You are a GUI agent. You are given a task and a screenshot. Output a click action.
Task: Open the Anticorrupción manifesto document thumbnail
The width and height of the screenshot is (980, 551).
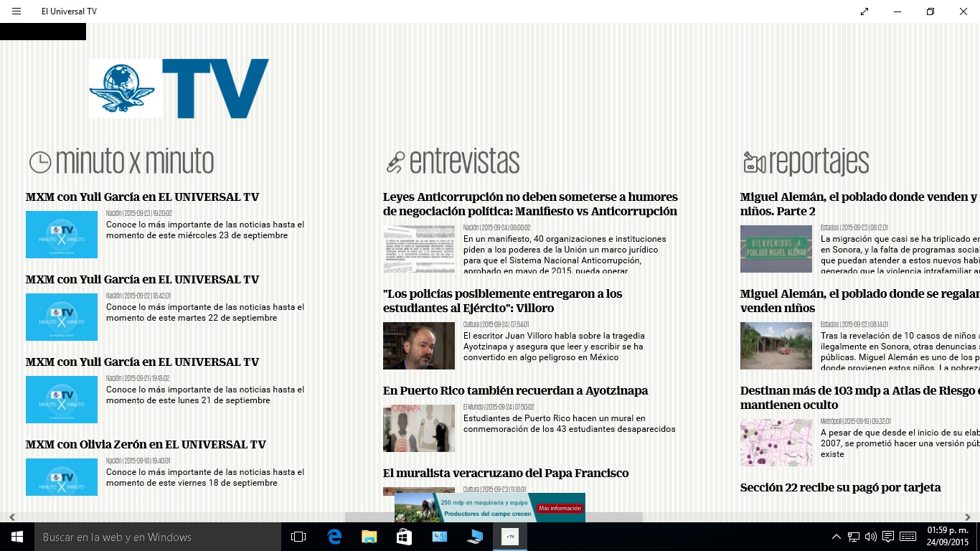click(x=419, y=249)
